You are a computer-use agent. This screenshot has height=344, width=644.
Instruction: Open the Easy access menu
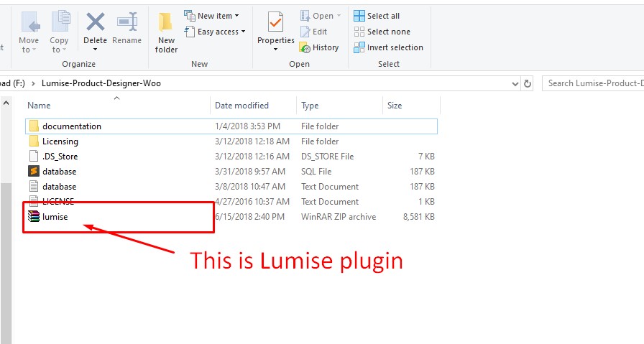214,32
